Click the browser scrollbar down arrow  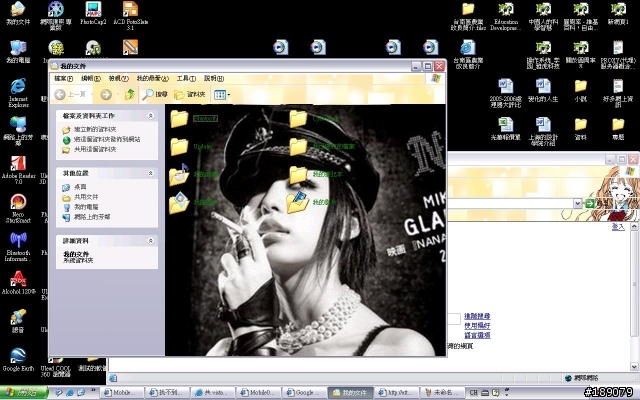pos(635,367)
